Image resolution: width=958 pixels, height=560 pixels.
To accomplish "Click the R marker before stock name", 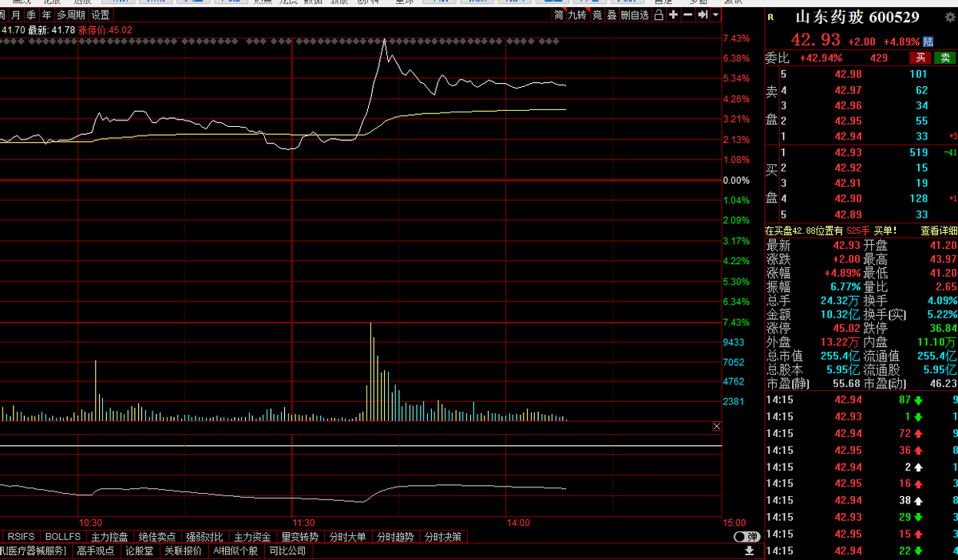I will [x=770, y=18].
